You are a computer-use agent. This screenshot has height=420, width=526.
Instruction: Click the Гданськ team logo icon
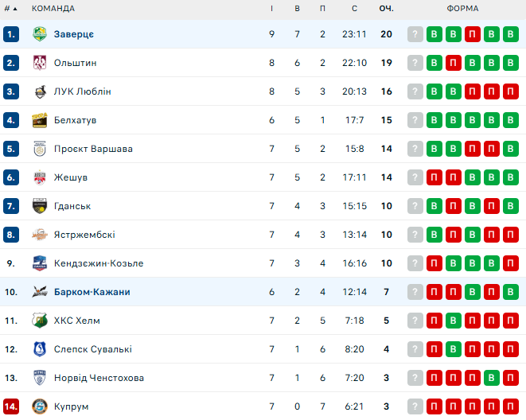click(x=40, y=206)
